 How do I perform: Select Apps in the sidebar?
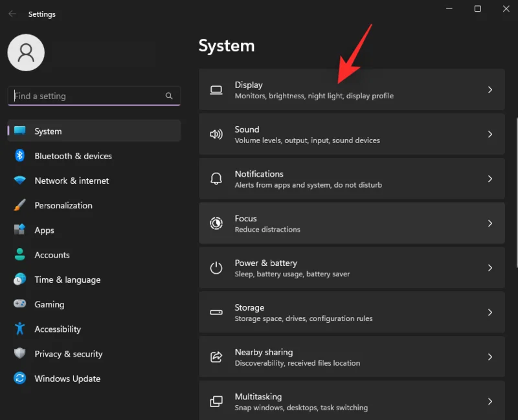[x=44, y=230]
